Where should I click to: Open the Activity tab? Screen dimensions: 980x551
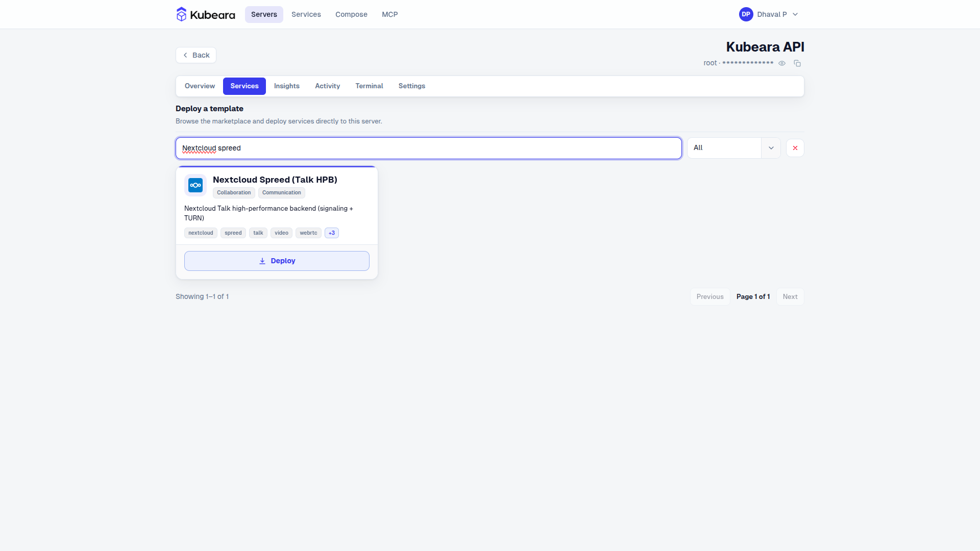click(328, 86)
